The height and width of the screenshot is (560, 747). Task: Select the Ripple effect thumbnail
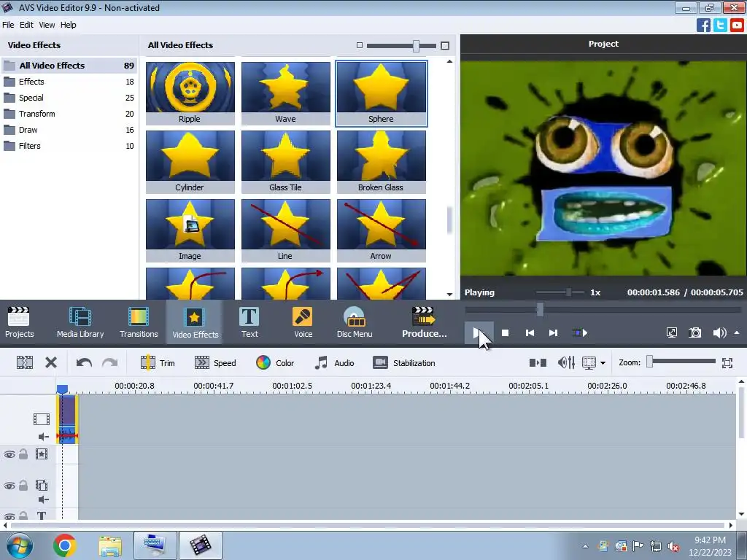[190, 93]
